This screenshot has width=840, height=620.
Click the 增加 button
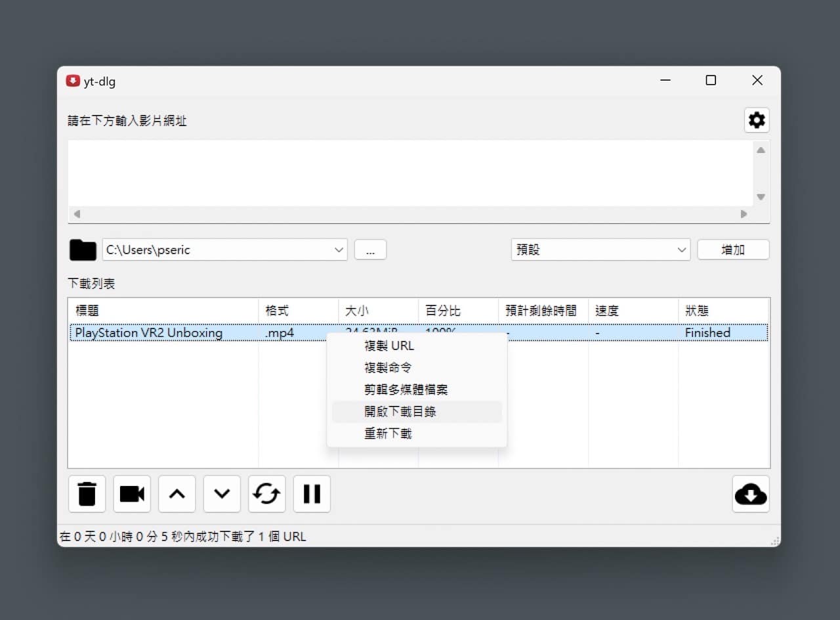(733, 250)
